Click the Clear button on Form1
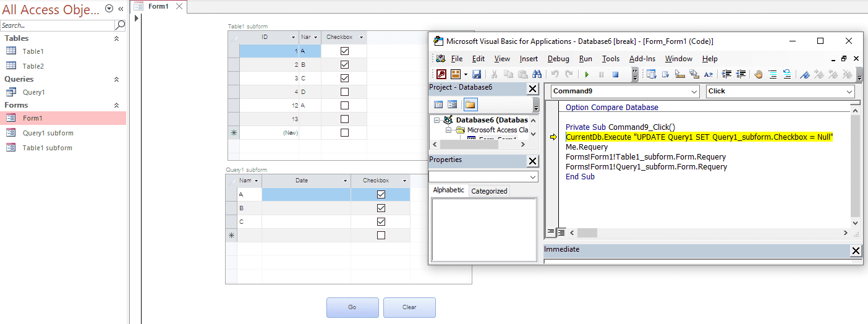The width and height of the screenshot is (868, 324). point(409,307)
